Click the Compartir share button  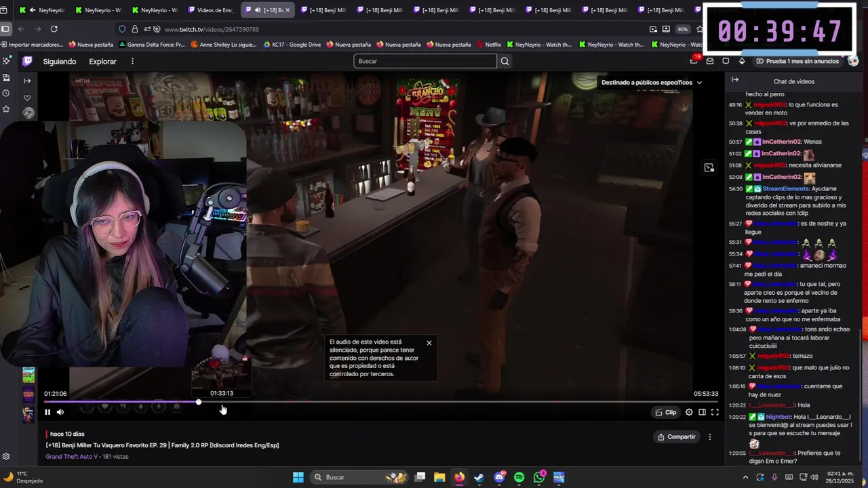point(677,437)
